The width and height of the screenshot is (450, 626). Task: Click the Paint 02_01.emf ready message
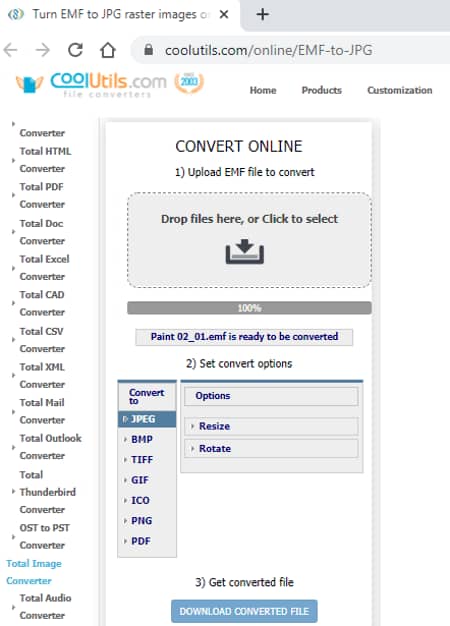pyautogui.click(x=244, y=337)
